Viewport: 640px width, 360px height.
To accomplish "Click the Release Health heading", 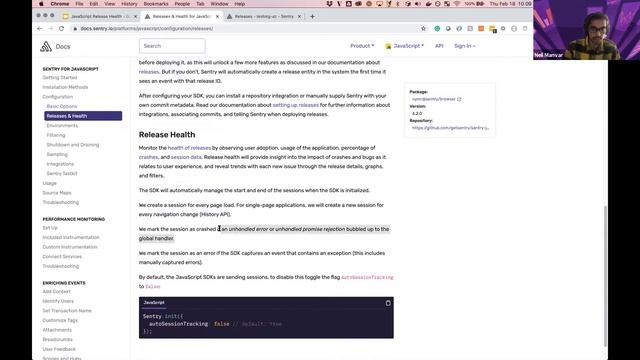I will (x=167, y=135).
